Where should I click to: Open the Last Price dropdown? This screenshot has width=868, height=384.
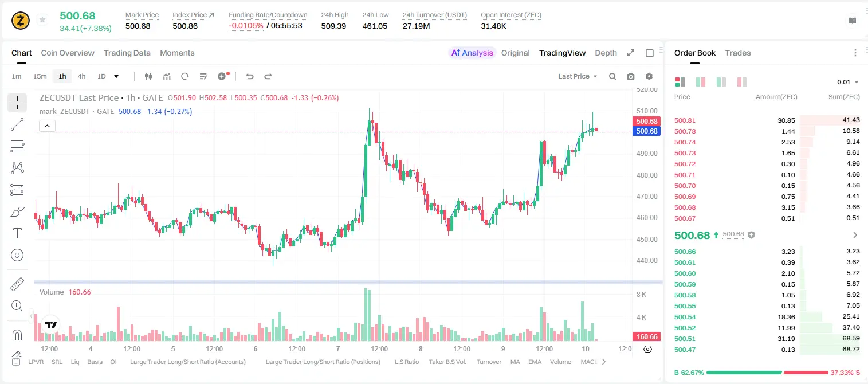[x=578, y=76]
